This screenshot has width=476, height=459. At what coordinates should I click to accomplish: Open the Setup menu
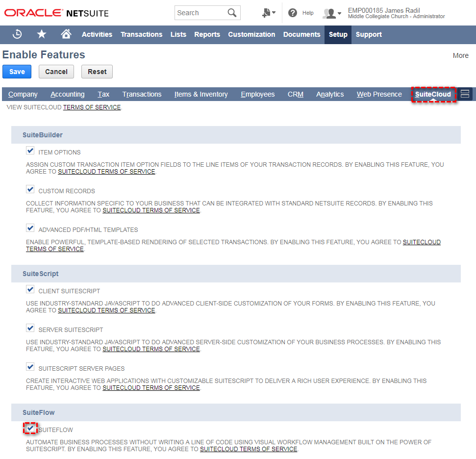click(x=338, y=34)
